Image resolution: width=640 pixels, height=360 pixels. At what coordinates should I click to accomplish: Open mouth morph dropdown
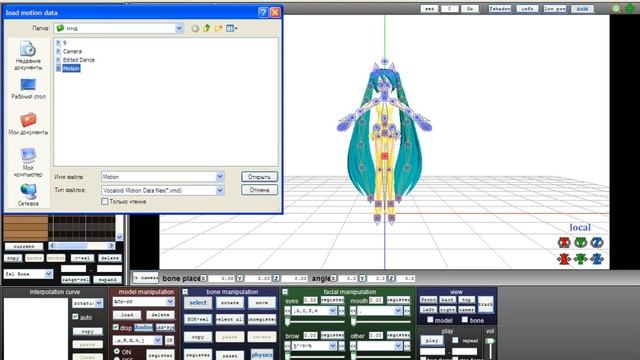(x=398, y=311)
